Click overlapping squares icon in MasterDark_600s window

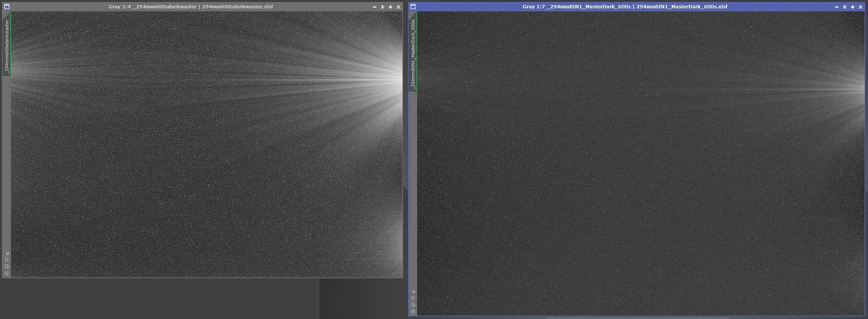[x=413, y=305]
